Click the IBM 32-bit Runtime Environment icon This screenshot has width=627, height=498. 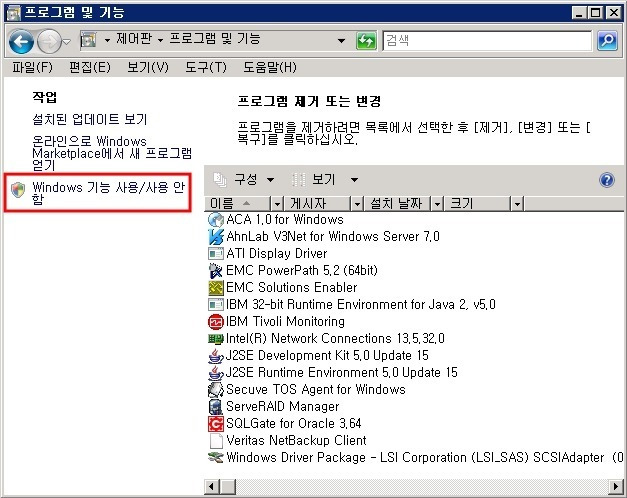click(216, 305)
